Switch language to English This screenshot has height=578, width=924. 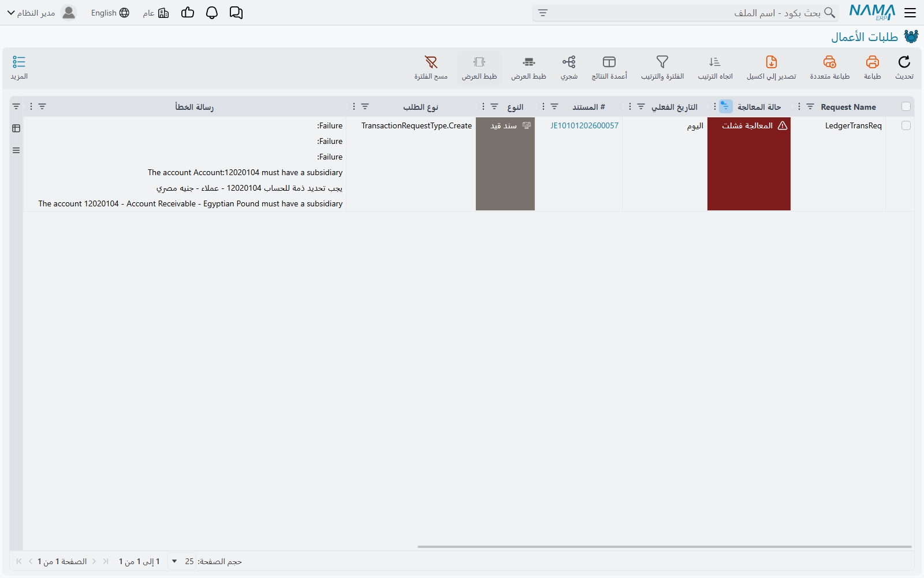click(x=110, y=13)
